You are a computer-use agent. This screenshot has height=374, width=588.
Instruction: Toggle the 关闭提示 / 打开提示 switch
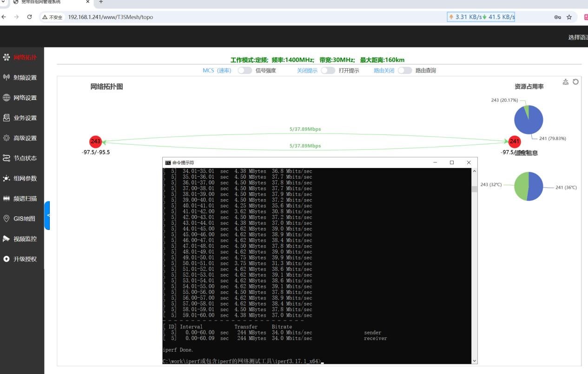click(x=328, y=71)
